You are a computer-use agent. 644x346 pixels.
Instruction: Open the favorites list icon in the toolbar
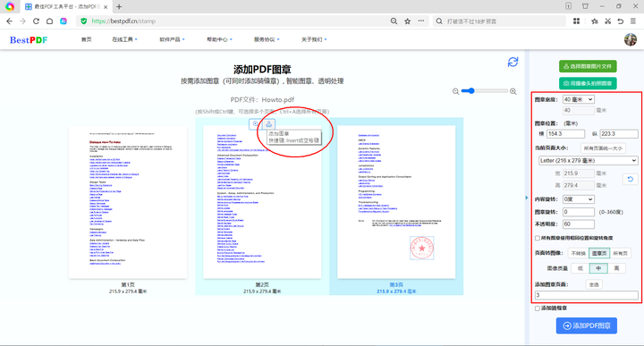point(594,21)
